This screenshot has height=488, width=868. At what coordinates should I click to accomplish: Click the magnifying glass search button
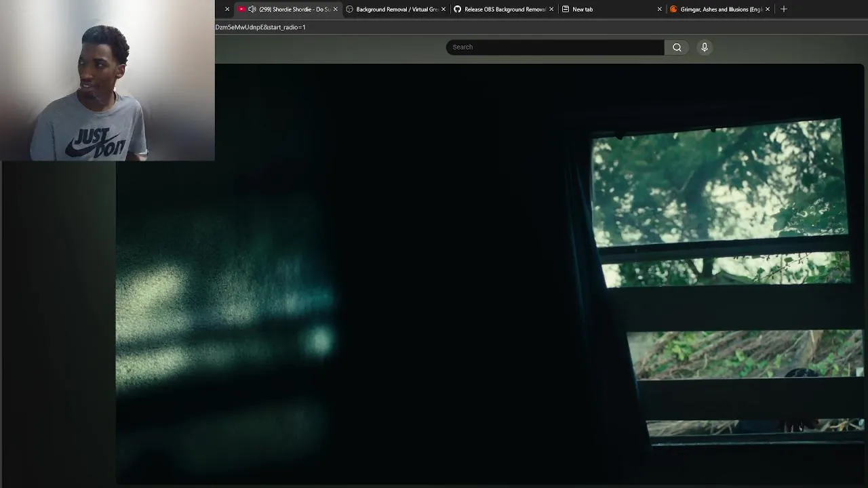click(677, 47)
